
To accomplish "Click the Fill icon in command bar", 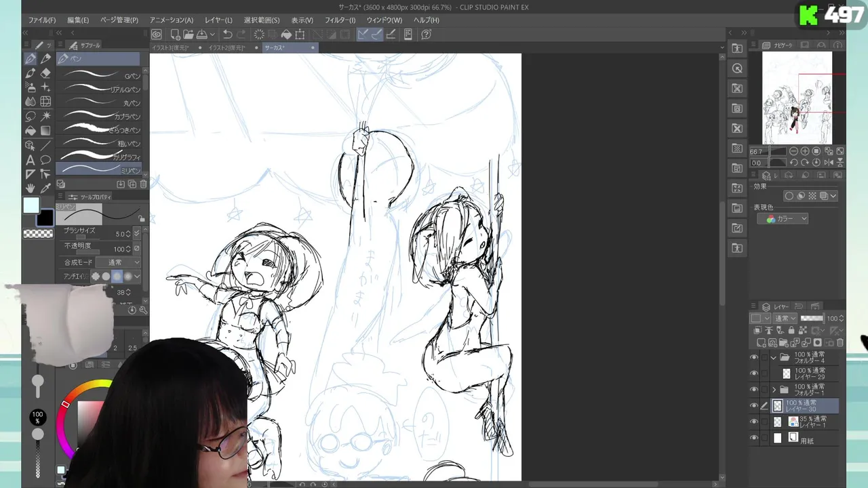I will pos(286,35).
